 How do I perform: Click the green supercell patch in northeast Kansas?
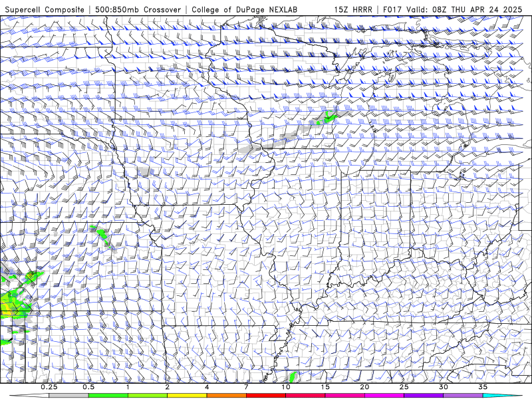(x=103, y=235)
